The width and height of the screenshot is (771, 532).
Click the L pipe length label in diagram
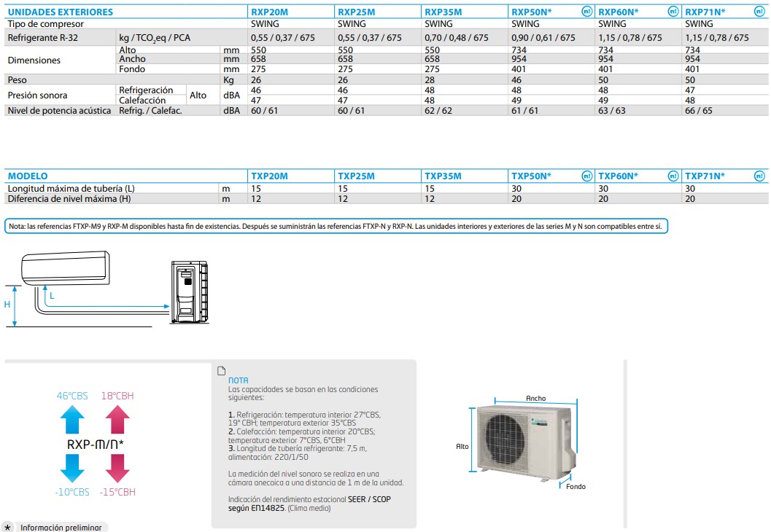[x=52, y=296]
